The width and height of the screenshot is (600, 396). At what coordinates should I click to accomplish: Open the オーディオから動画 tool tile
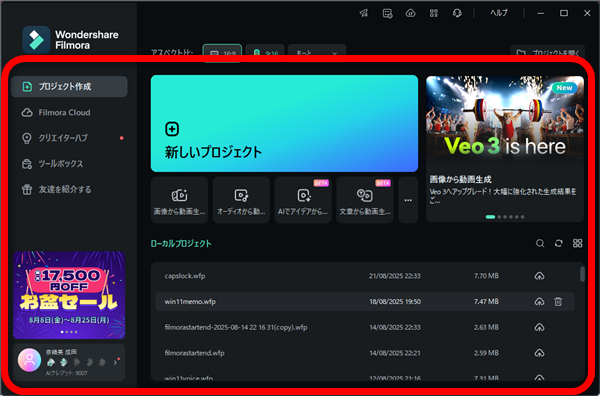click(x=241, y=200)
